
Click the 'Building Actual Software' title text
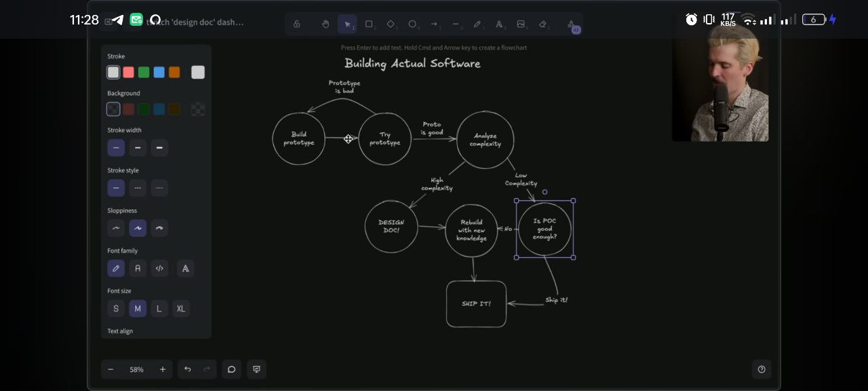click(x=412, y=63)
